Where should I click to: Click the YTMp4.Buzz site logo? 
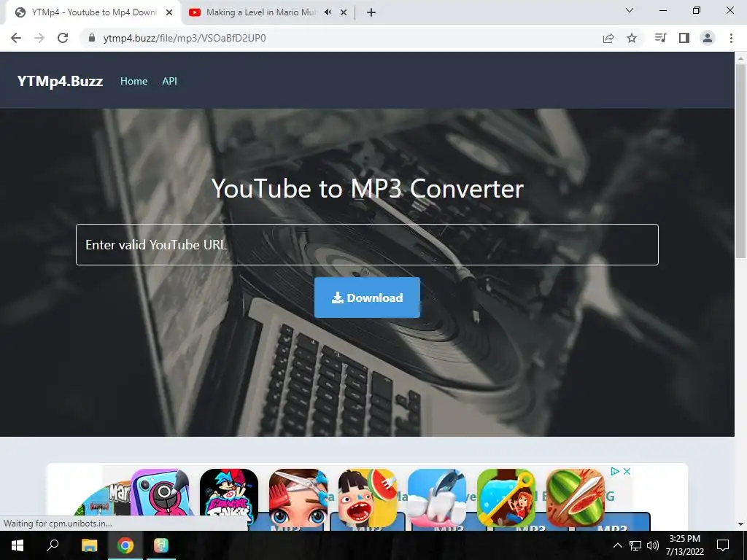coord(60,81)
